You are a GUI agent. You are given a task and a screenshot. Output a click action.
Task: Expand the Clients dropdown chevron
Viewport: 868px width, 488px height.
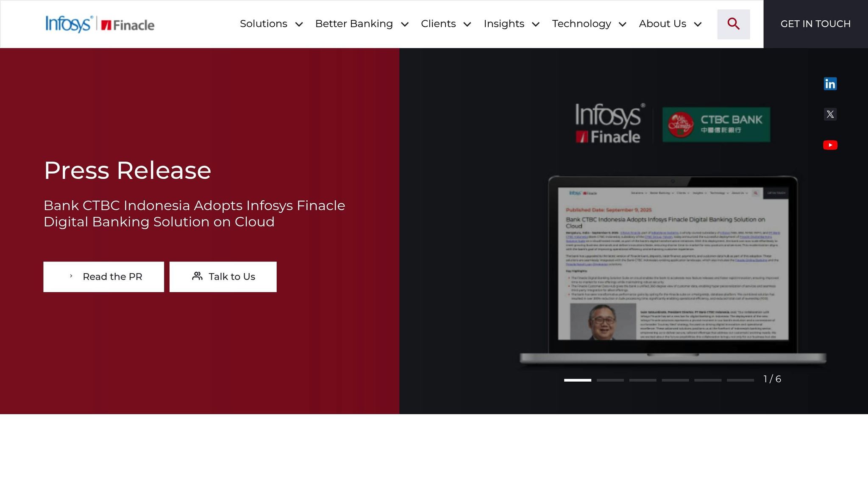(467, 25)
